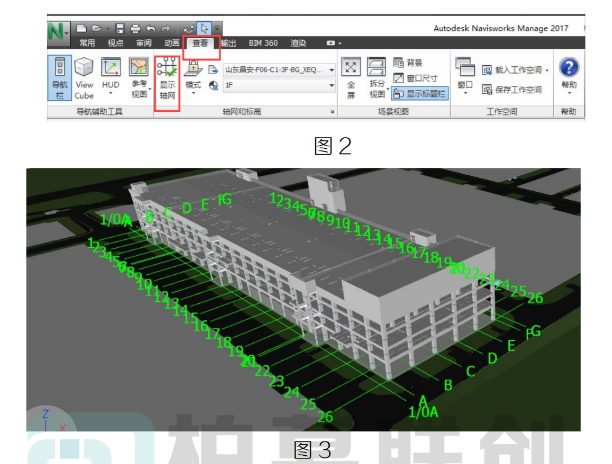The width and height of the screenshot is (612, 464).
Task: Click the grid label D at bottom right
Action: (493, 358)
